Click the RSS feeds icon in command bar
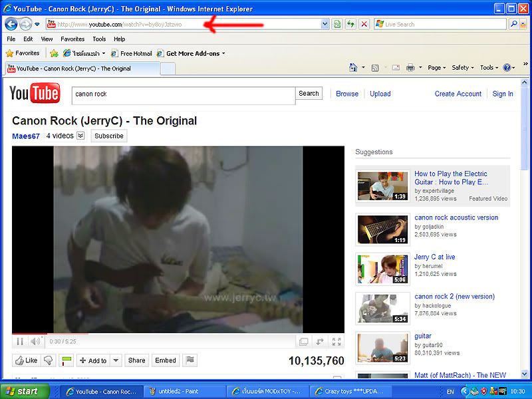 click(375, 68)
